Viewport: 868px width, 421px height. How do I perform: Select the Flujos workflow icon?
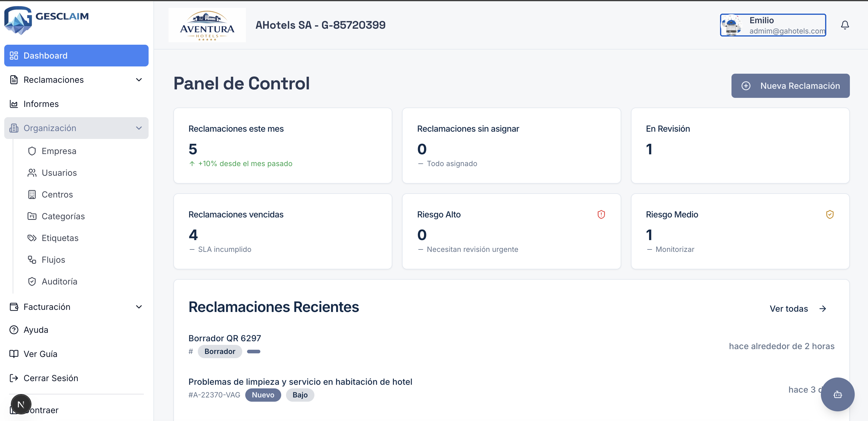tap(31, 259)
